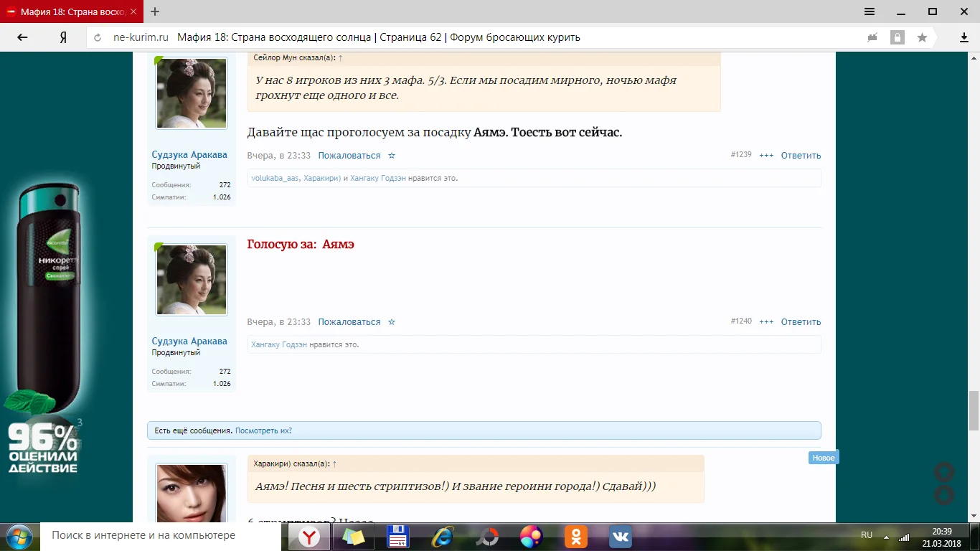
Task: Click Посмотреть их? to load new messages
Action: pos(263,430)
